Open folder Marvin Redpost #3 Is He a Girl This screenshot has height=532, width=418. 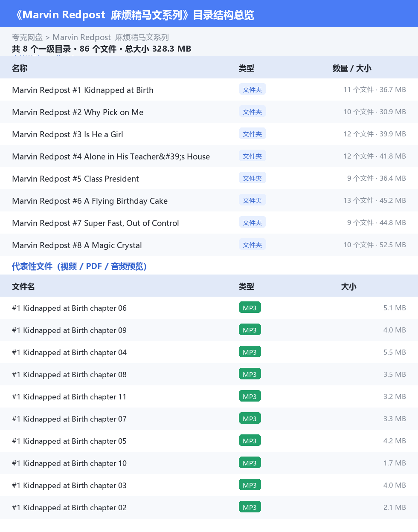[67, 134]
